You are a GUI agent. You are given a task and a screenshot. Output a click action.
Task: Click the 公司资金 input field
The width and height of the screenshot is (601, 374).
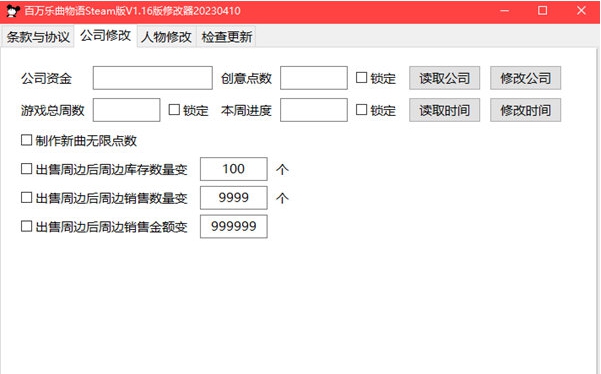pos(153,78)
